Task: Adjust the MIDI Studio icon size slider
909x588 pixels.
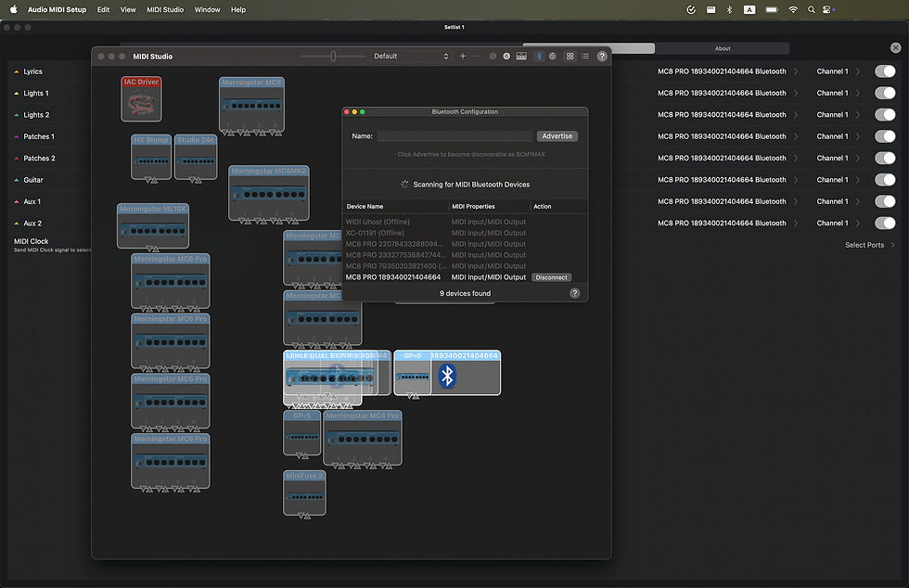Action: [333, 57]
